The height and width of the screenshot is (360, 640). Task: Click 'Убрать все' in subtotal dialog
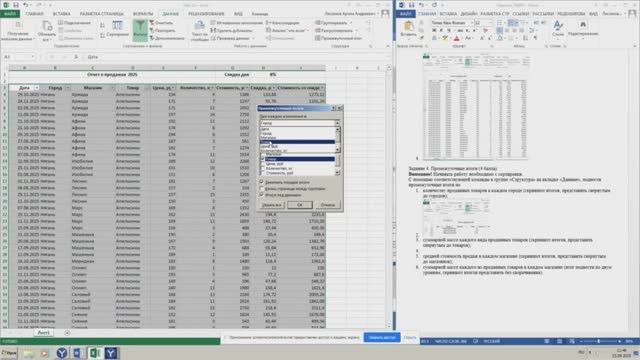tap(272, 205)
